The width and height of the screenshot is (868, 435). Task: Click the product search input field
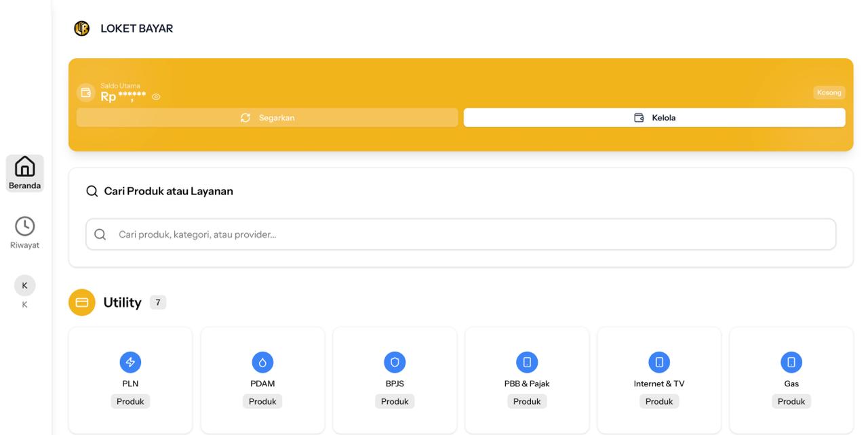tap(461, 234)
